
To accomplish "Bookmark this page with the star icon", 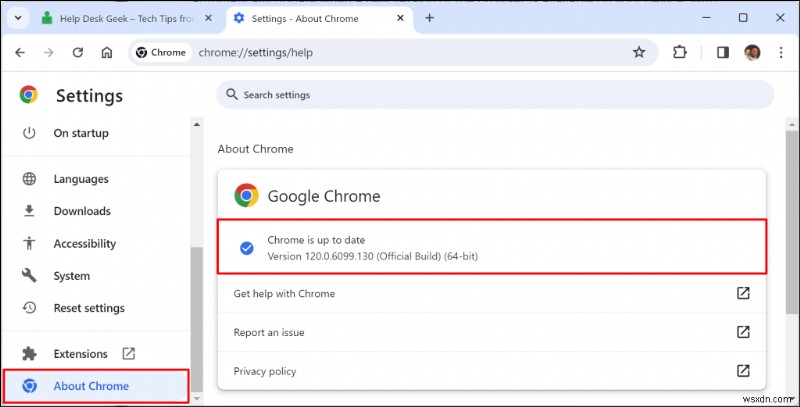I will [639, 52].
